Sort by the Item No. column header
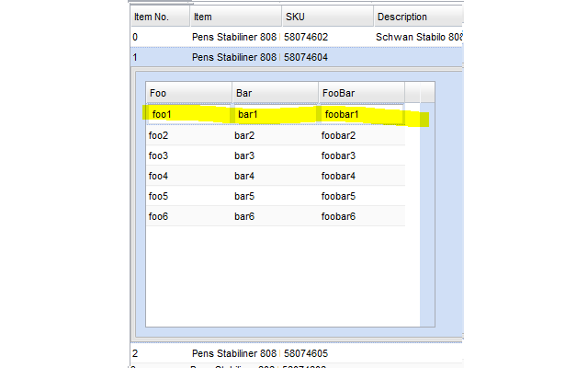This screenshot has height=368, width=588. 158,17
